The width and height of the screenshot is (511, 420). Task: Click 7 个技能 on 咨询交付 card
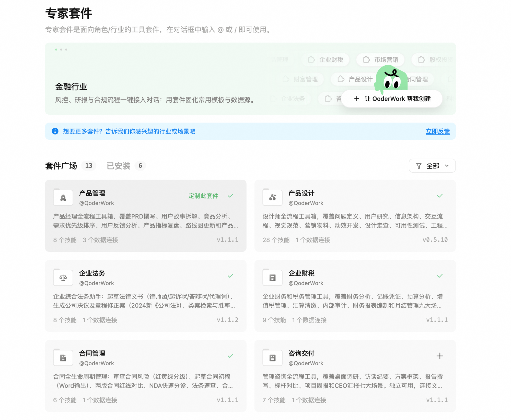(274, 400)
